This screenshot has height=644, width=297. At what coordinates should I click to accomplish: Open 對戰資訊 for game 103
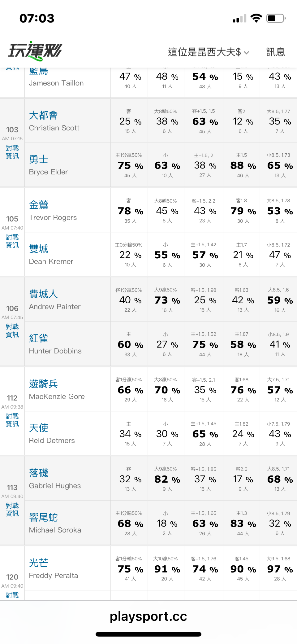click(x=12, y=152)
